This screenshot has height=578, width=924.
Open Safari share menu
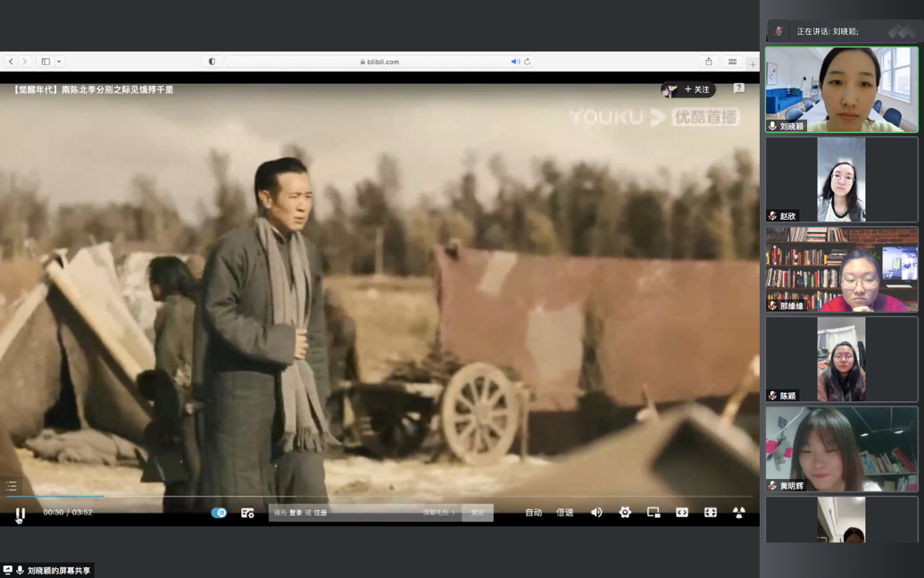tap(709, 62)
